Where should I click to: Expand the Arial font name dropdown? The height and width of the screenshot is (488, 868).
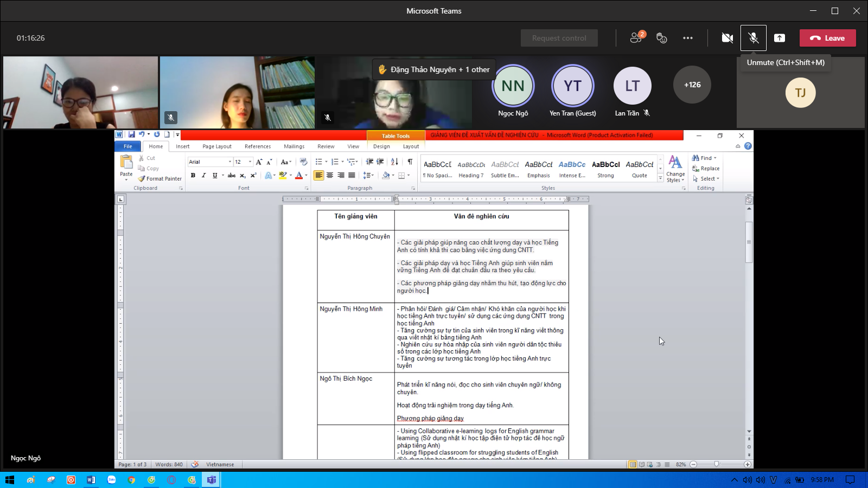point(230,162)
